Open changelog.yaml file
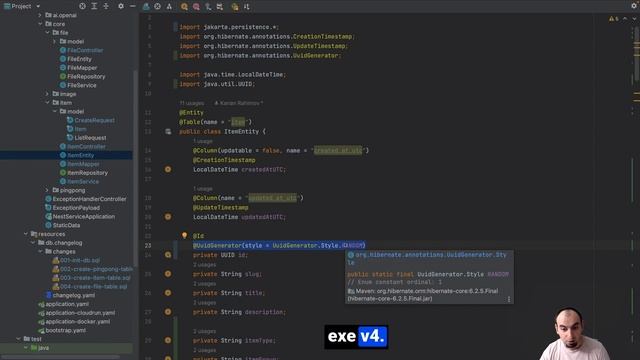 (73, 295)
